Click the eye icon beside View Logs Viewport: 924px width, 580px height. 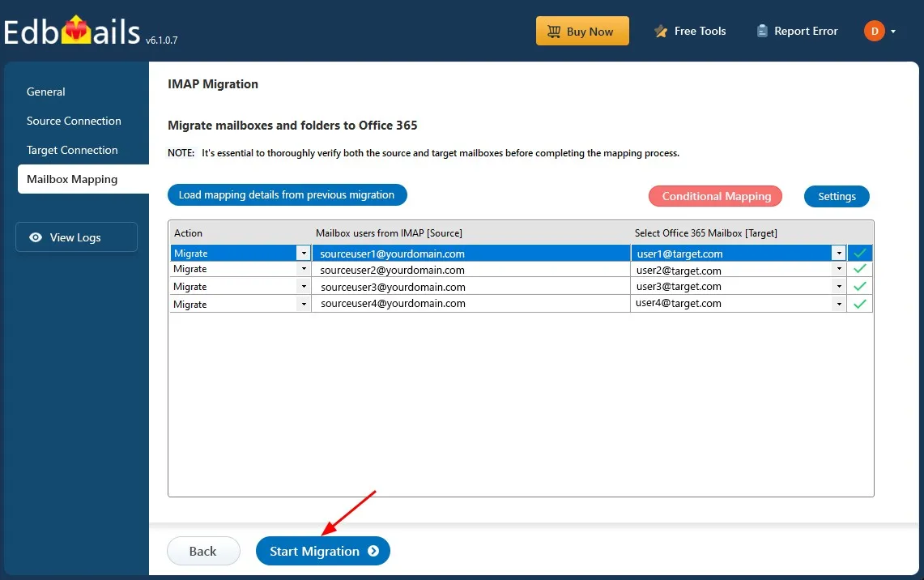point(36,237)
